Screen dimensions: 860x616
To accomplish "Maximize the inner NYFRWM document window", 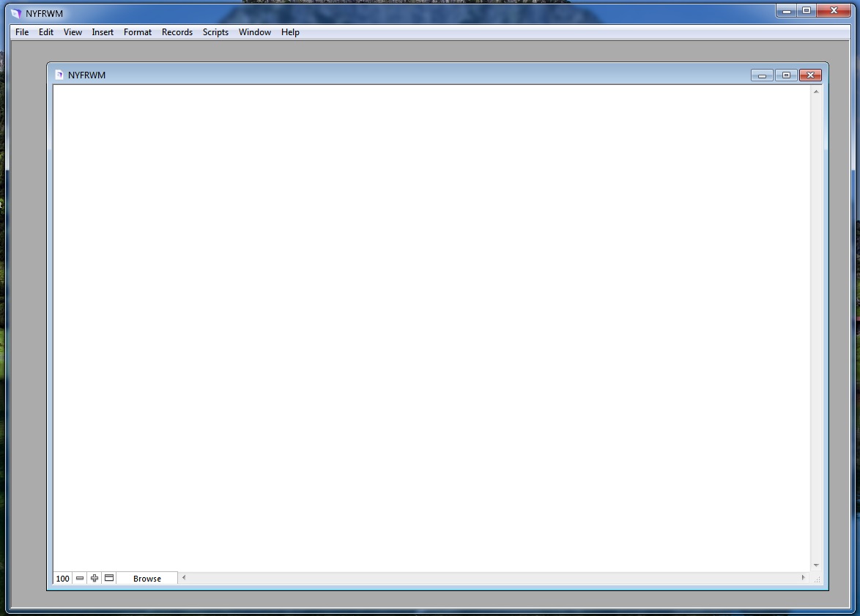I will [786, 75].
